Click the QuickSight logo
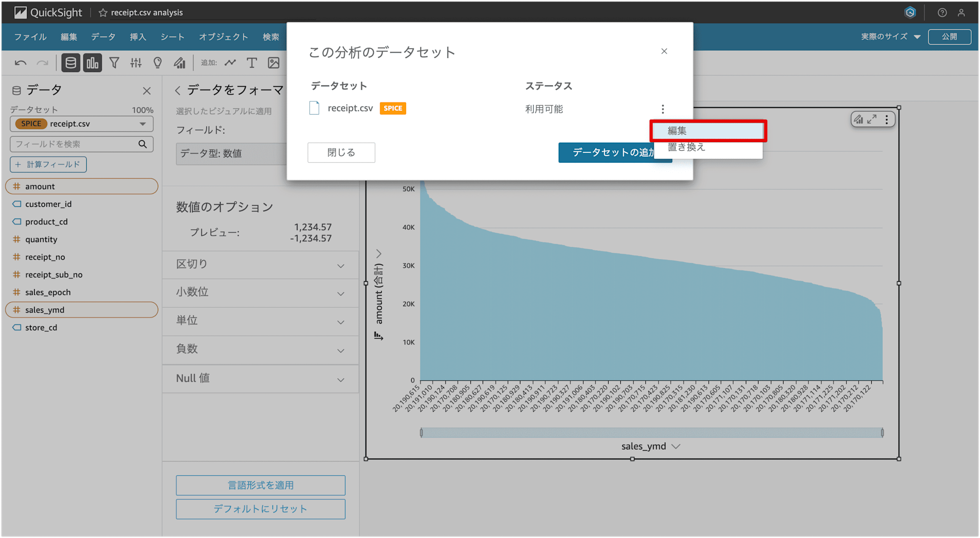The image size is (980, 538). pyautogui.click(x=48, y=12)
